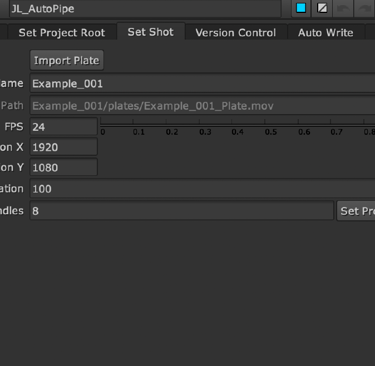Screen dimensions: 375x366
Task: Click the handles field showing 8
Action: pyautogui.click(x=182, y=211)
